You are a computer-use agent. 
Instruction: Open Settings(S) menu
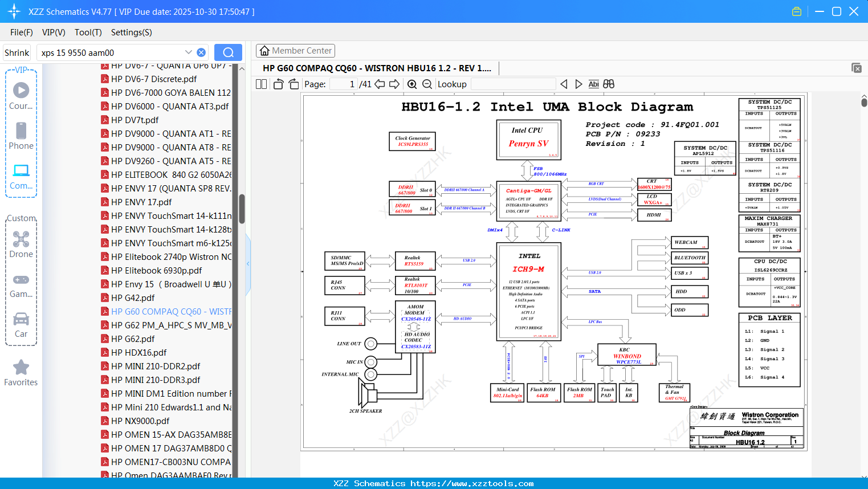(132, 32)
